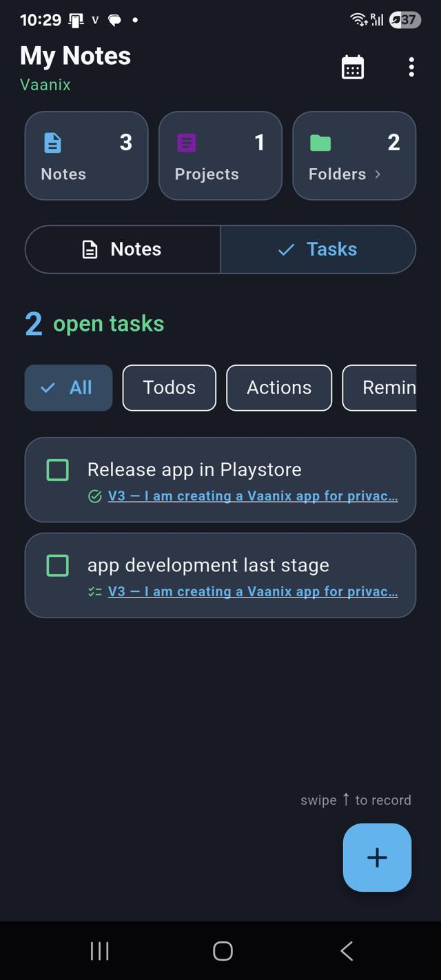Screen dimensions: 441x980
Task: Click the checklist icon beside app development task link
Action: 94,591
